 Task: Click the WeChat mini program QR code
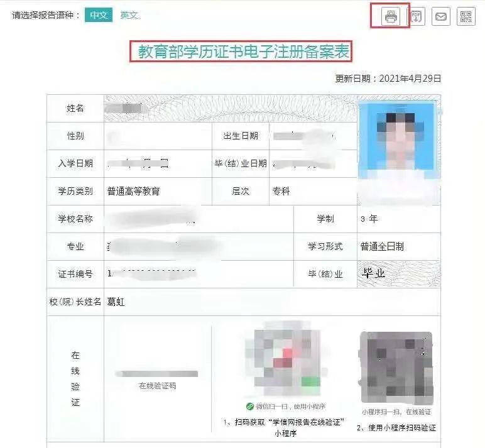coord(285,359)
